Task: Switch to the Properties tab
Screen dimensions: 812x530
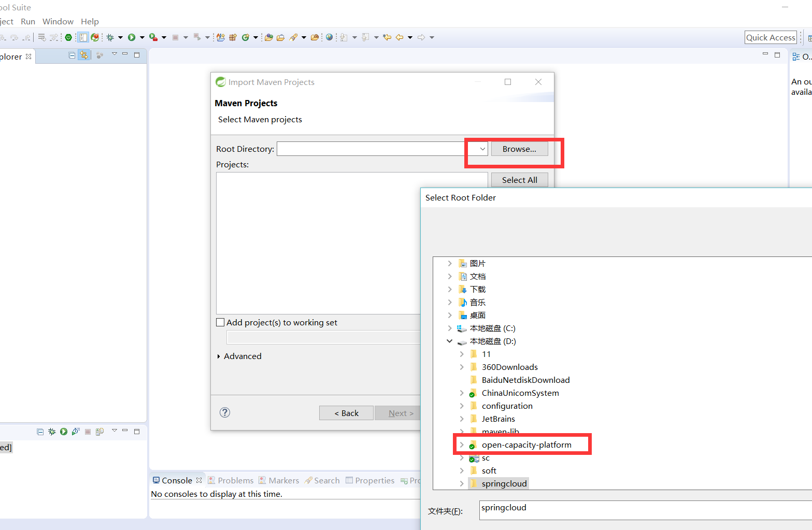Action: (370, 480)
